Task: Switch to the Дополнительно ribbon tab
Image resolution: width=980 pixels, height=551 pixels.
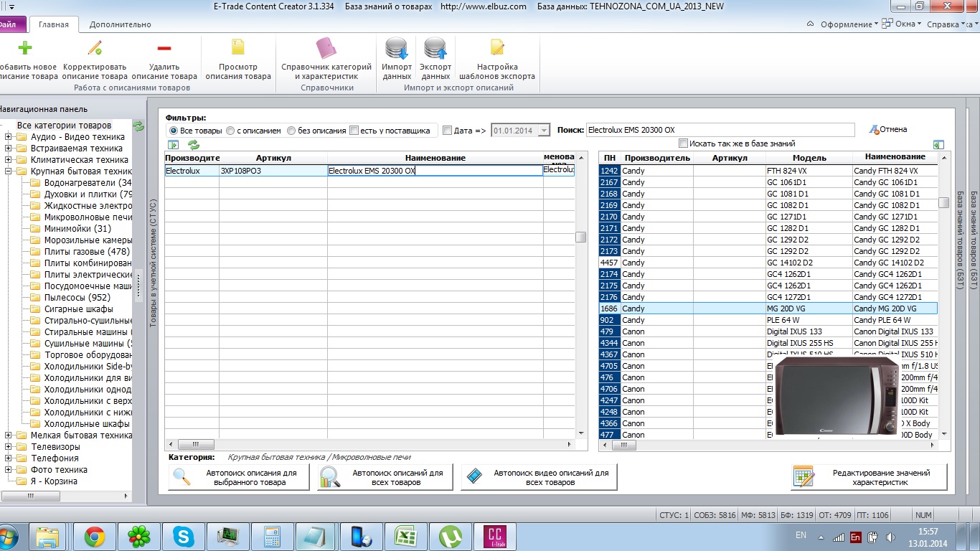Action: click(121, 24)
